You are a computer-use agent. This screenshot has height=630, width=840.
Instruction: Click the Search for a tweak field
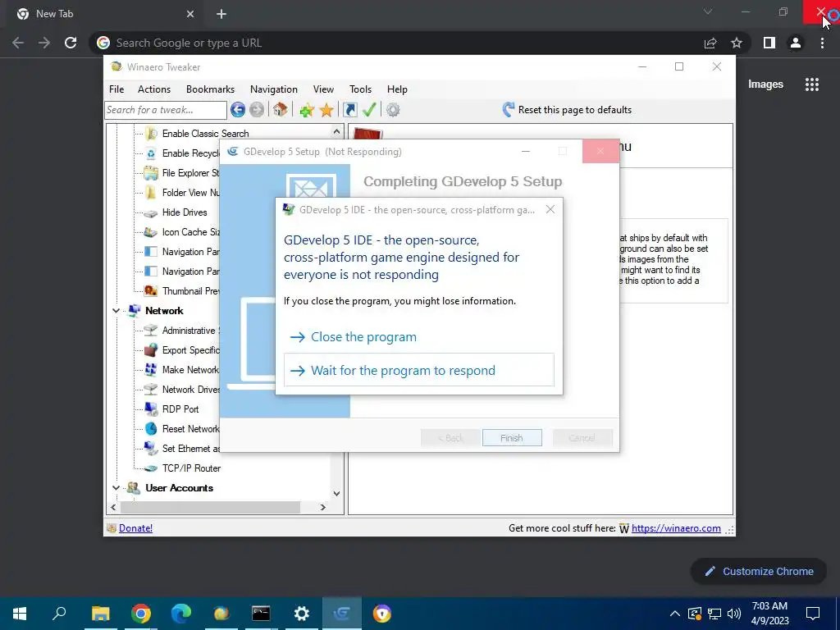click(x=166, y=110)
